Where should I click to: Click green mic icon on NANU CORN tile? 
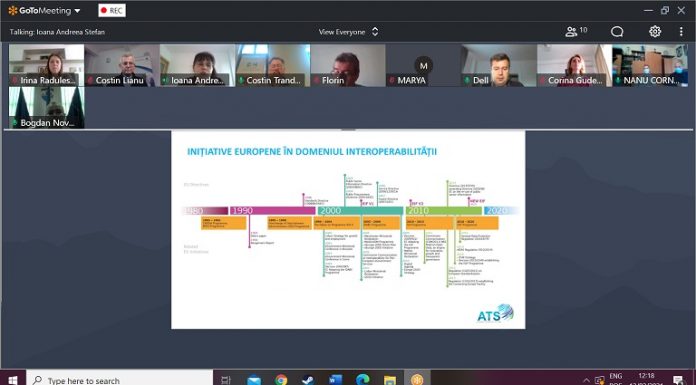(x=618, y=80)
